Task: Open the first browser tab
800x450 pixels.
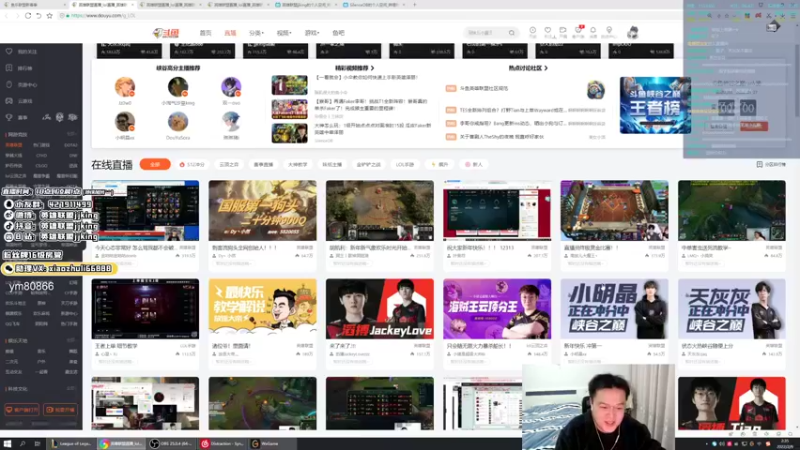Action: 34,5
